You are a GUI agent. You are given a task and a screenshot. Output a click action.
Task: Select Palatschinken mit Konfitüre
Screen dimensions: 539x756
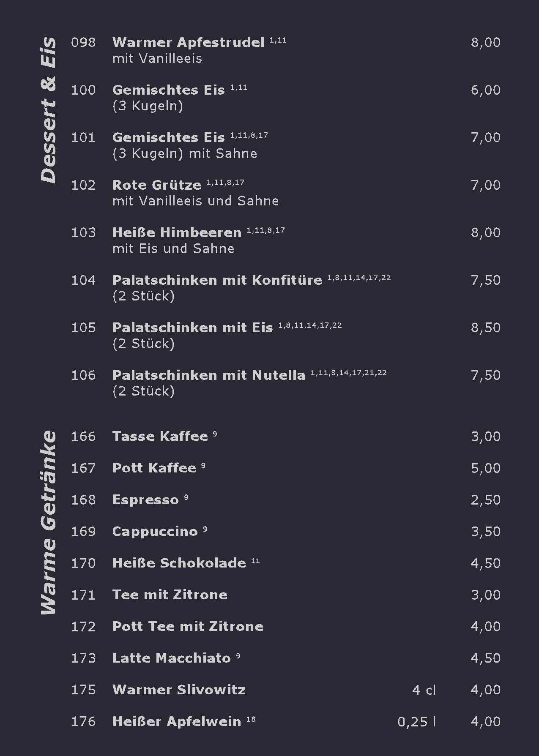(x=217, y=280)
